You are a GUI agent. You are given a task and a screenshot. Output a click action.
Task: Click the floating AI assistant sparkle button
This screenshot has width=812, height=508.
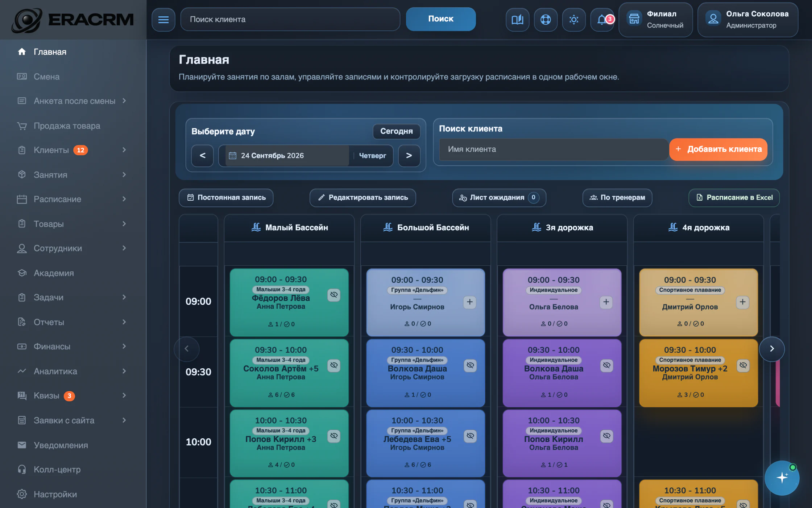(x=782, y=478)
